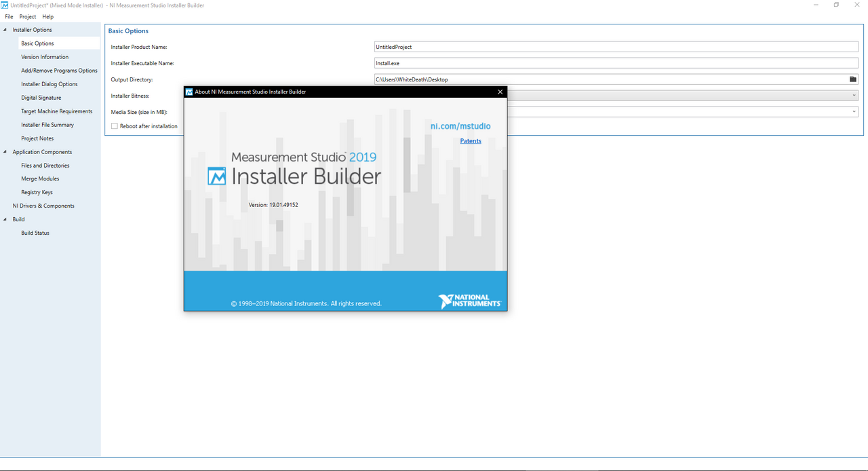Click the Installer Options tree label

coord(32,30)
